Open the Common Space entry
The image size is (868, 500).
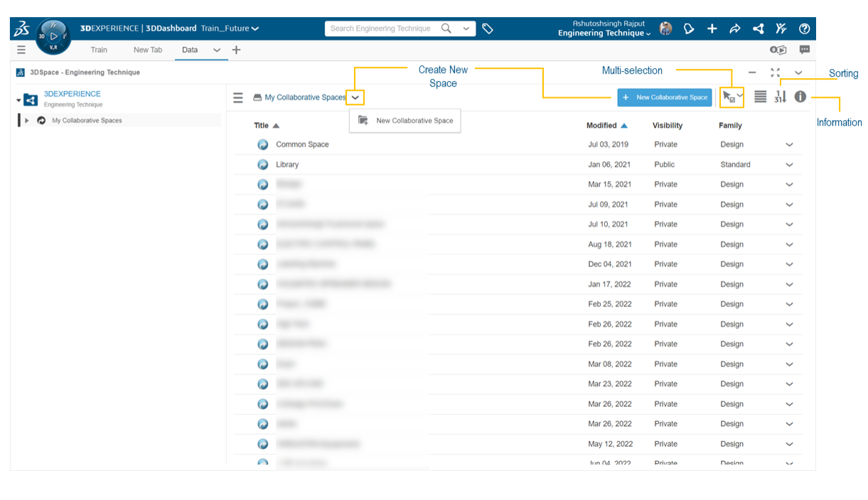(302, 145)
